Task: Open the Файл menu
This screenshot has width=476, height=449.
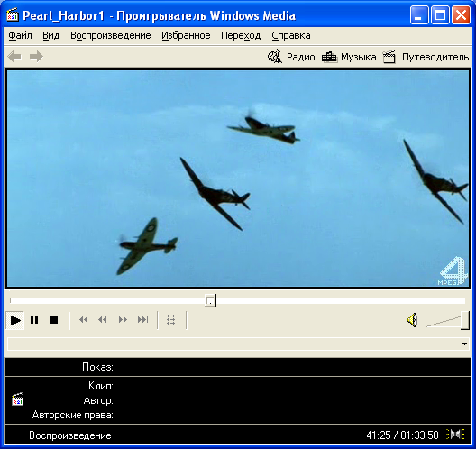Action: 20,35
